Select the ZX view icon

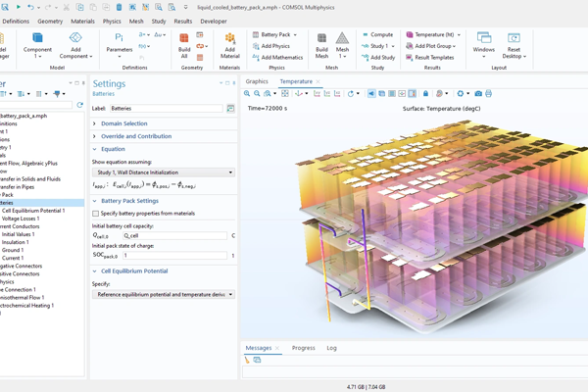point(337,93)
